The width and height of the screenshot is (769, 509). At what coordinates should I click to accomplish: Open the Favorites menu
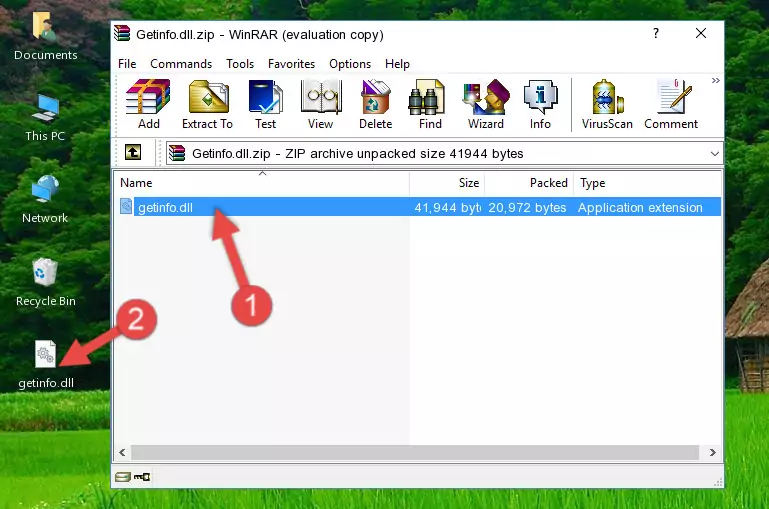[291, 64]
